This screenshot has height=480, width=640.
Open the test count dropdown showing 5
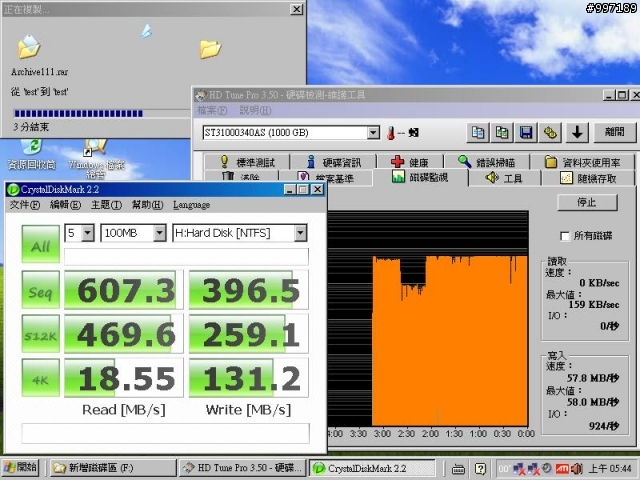click(88, 233)
